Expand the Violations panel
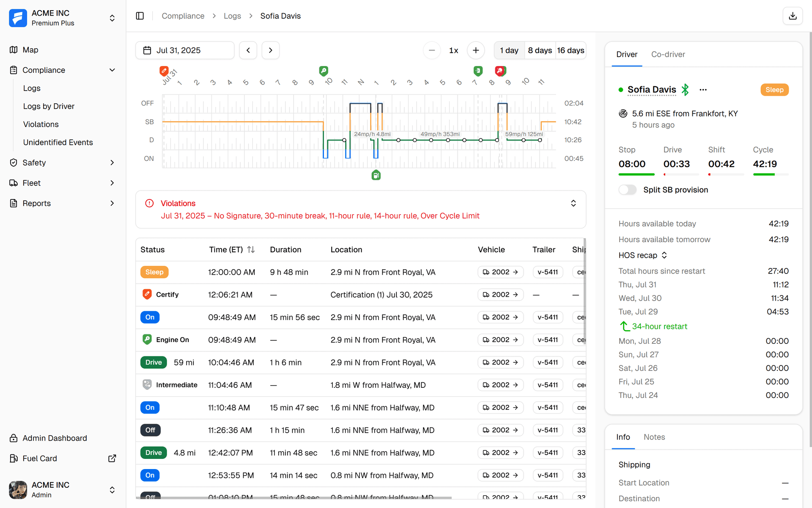Viewport: 812px width, 508px height. coord(573,204)
